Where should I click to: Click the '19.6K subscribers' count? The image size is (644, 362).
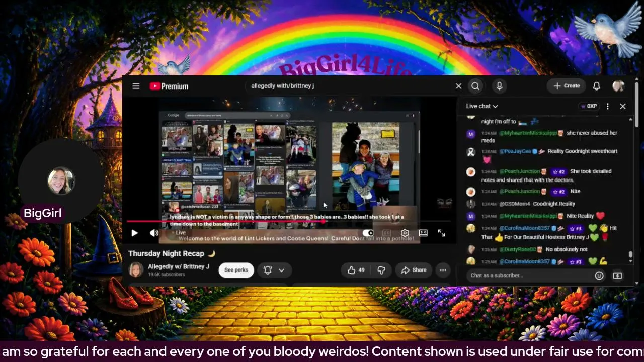pos(166,275)
